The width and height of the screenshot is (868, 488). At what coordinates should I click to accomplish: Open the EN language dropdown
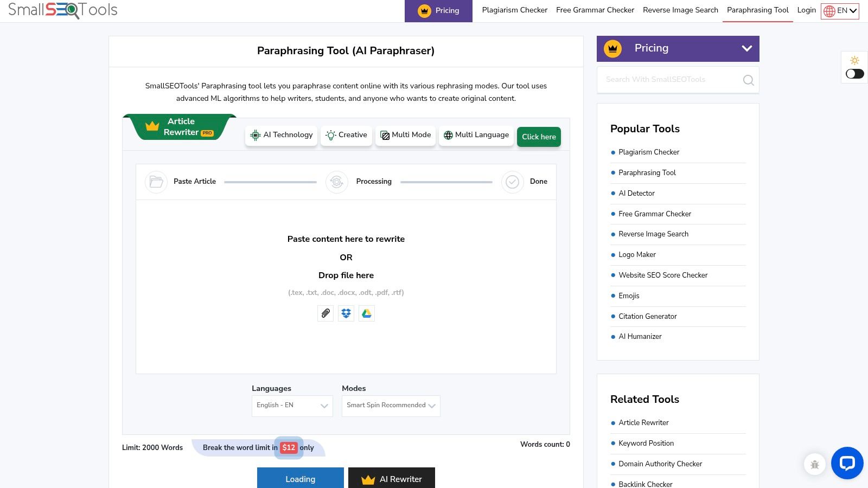point(840,11)
